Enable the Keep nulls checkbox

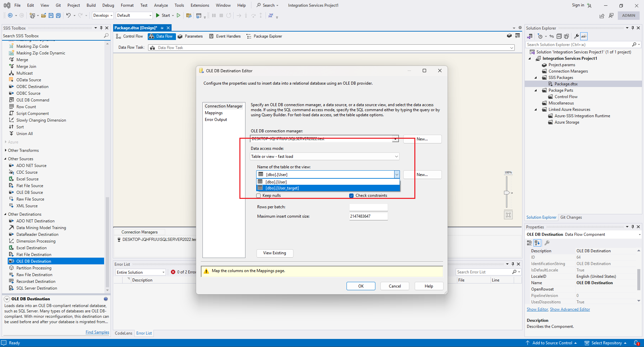259,196
